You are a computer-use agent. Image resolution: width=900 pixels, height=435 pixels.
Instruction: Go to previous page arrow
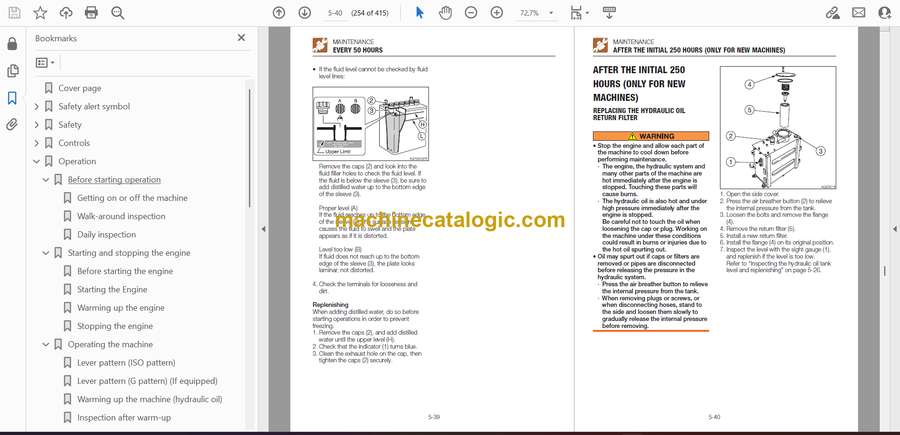279,13
